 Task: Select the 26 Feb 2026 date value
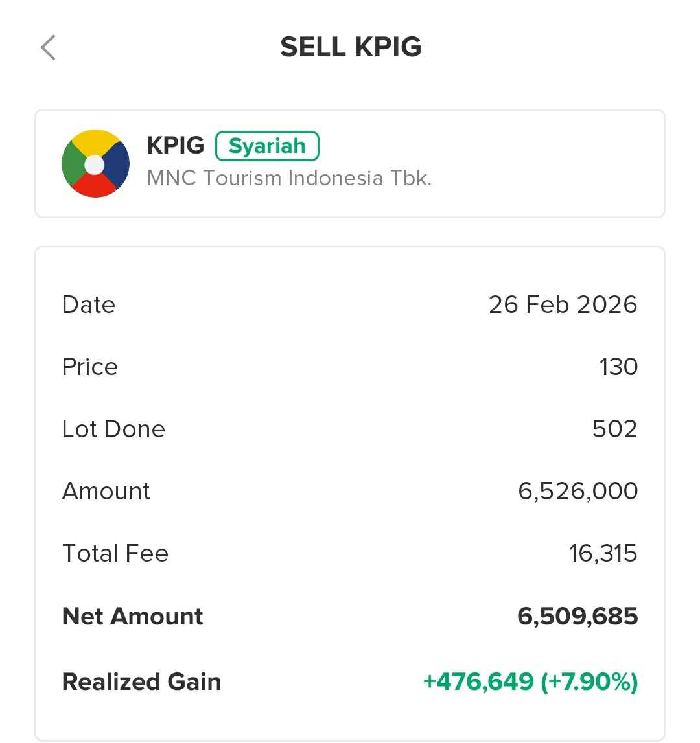(x=563, y=304)
